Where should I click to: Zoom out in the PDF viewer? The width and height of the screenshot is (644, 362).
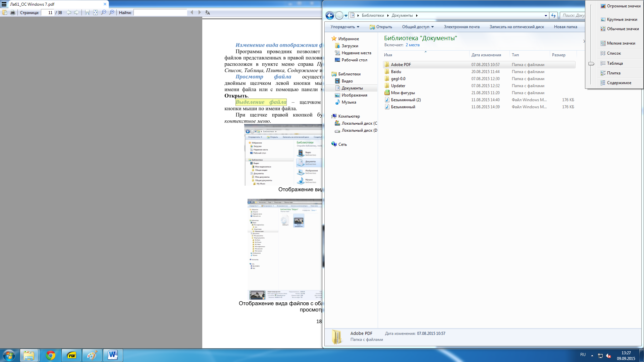[104, 12]
